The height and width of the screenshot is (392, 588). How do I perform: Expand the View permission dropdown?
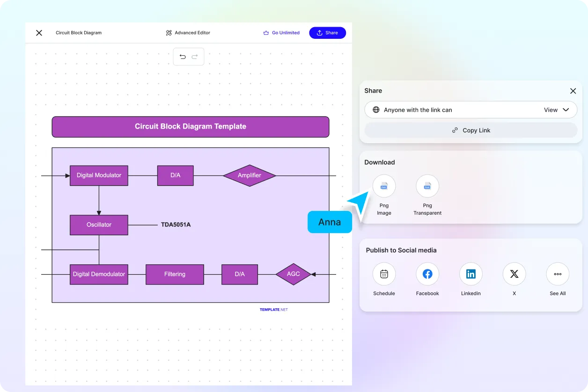click(556, 110)
